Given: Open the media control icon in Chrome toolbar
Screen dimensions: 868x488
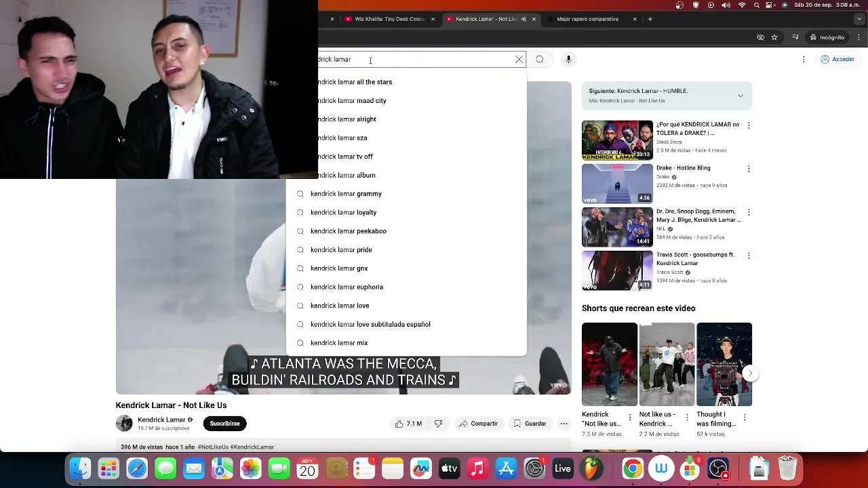Looking at the screenshot, I should click(795, 37).
